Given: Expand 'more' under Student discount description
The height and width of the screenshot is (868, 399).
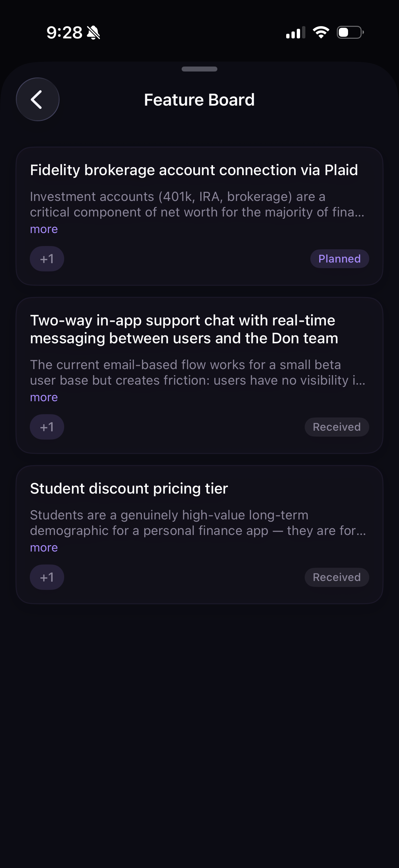Looking at the screenshot, I should coord(44,548).
